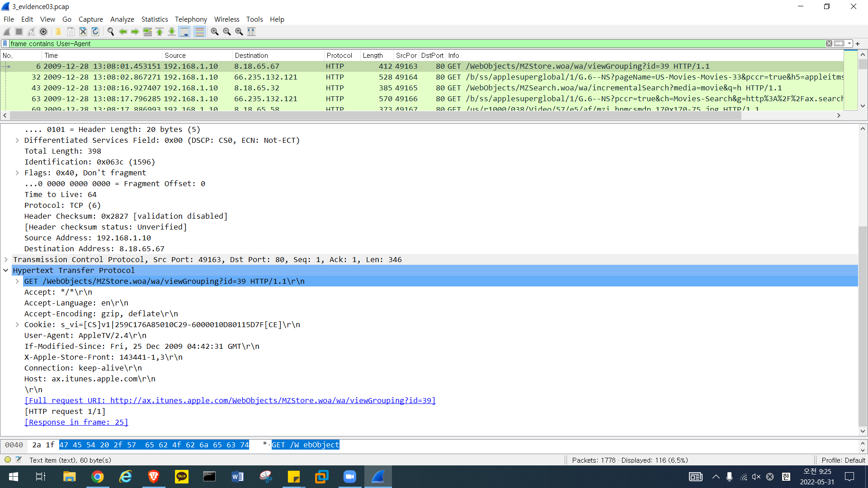Click the find packet magnifier icon
The height and width of the screenshot is (488, 868).
click(x=111, y=32)
